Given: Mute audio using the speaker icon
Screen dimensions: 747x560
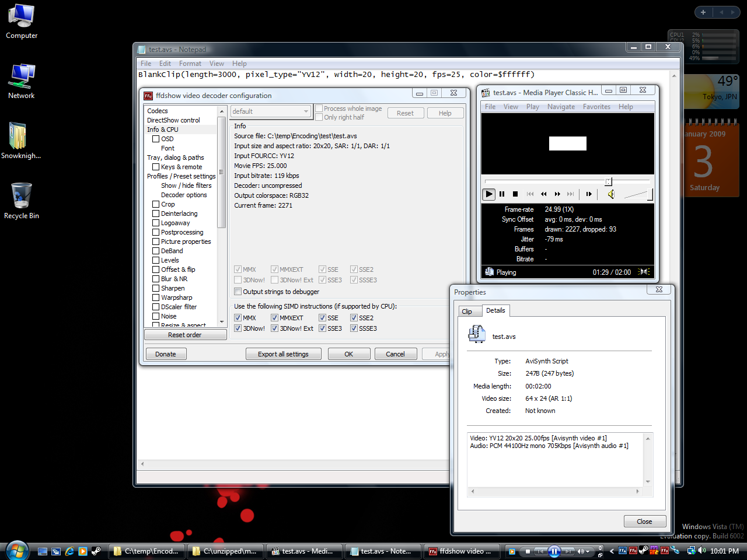Looking at the screenshot, I should click(x=610, y=194).
